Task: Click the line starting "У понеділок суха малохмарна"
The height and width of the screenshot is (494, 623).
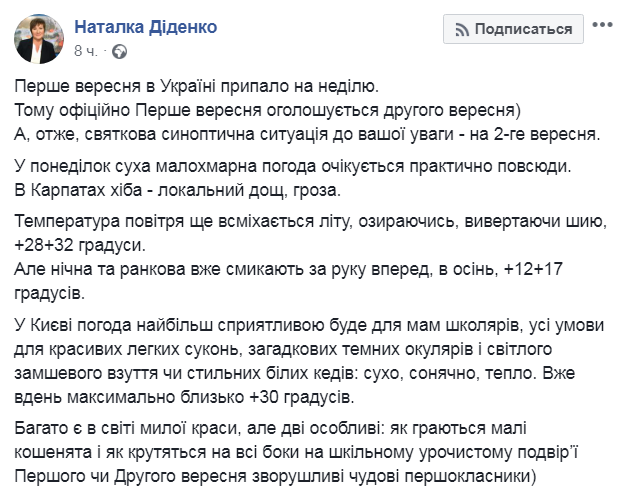Action: point(277,163)
